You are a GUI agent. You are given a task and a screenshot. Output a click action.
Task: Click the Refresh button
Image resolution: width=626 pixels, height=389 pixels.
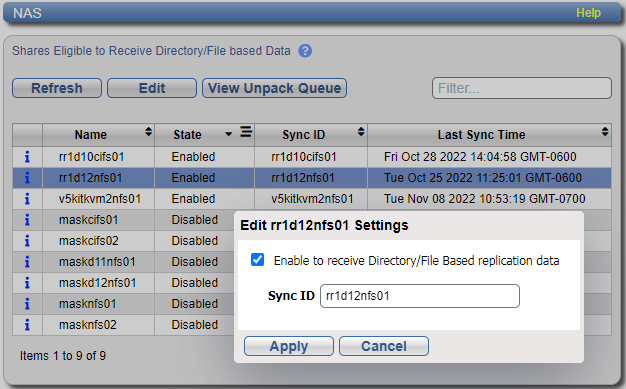point(57,88)
